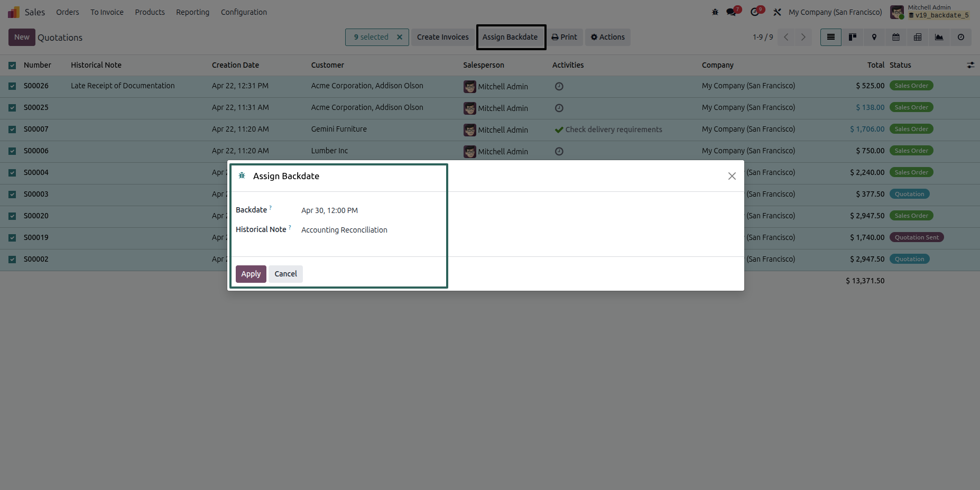Switch to graph view
The image size is (980, 490).
(x=939, y=37)
